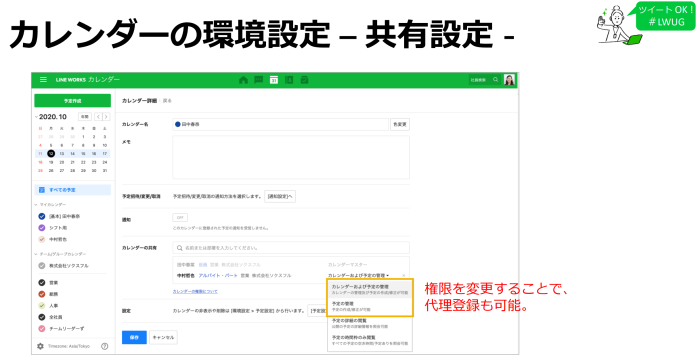Open the address book icon
The height and width of the screenshot is (363, 700).
click(289, 80)
